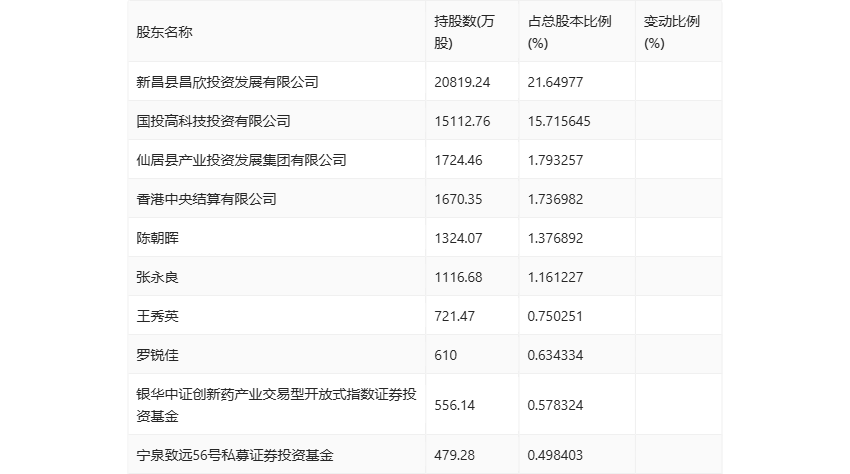Select percentage value 1.736982
850x474 pixels.
(x=555, y=199)
